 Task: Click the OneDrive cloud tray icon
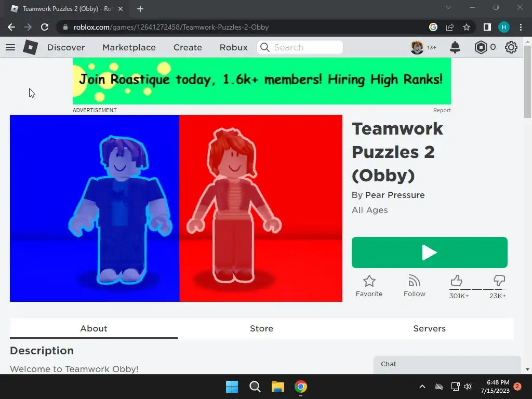point(438,387)
